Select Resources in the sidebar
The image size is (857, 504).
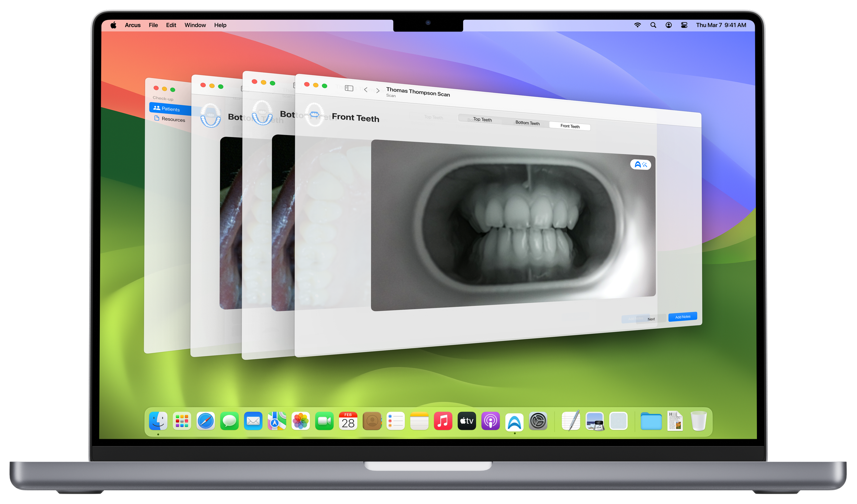pyautogui.click(x=173, y=119)
